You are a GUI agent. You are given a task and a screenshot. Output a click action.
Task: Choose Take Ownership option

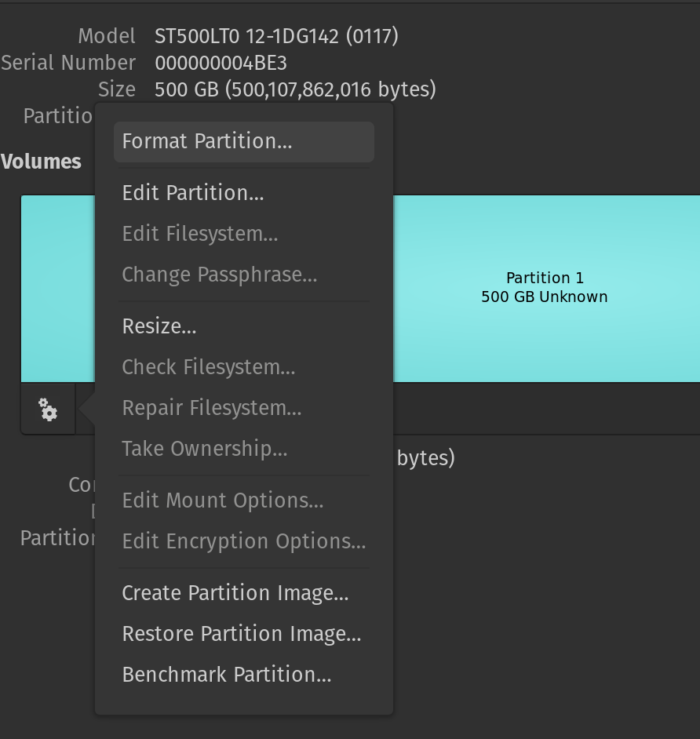pyautogui.click(x=205, y=449)
